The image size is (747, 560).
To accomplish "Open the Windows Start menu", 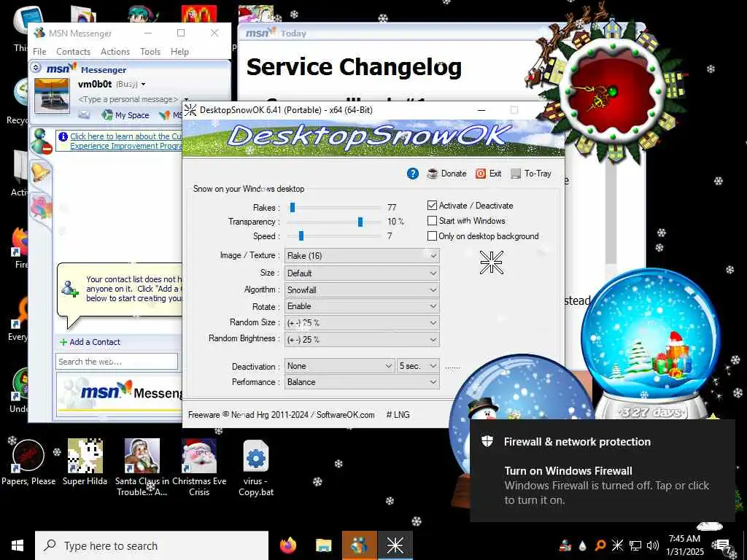I will (18, 545).
